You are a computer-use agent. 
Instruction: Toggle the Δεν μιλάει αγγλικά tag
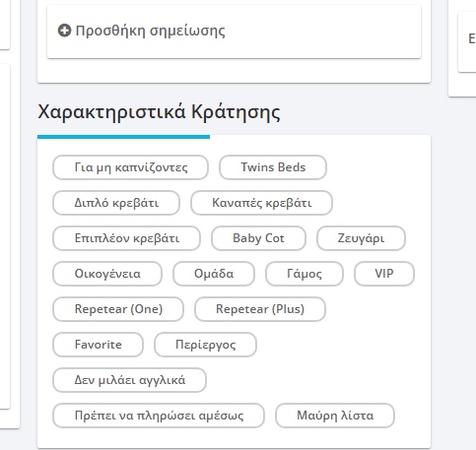click(129, 380)
